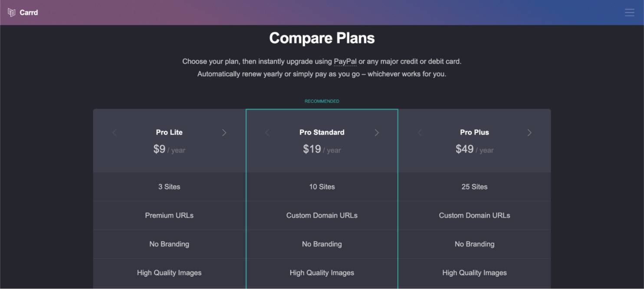The width and height of the screenshot is (644, 289).
Task: Select the Pro Plus plan card
Action: tap(474, 140)
